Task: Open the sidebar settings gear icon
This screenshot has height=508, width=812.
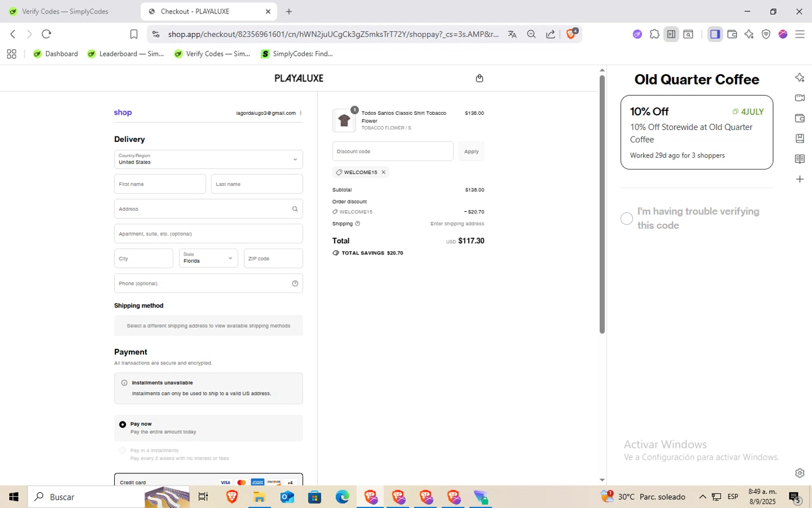Action: [x=800, y=473]
